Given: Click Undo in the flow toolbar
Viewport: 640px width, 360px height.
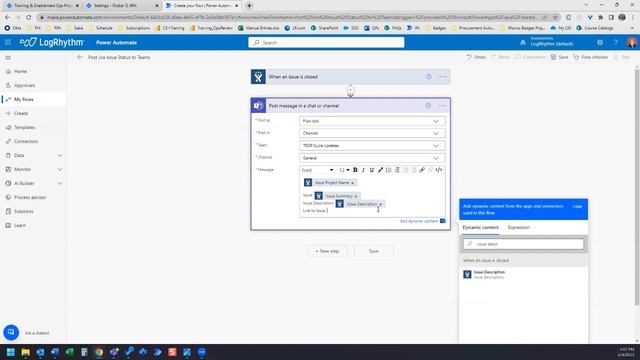Looking at the screenshot, I should [476, 57].
